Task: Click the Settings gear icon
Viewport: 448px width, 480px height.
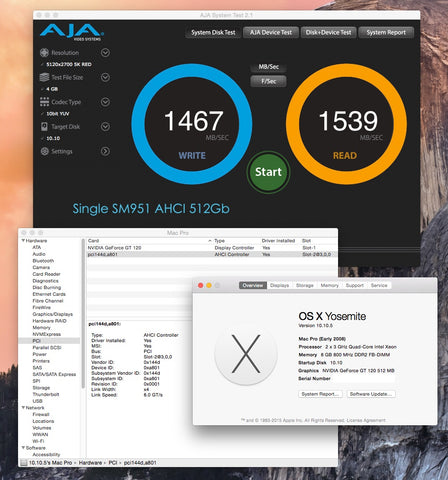Action: (x=44, y=151)
